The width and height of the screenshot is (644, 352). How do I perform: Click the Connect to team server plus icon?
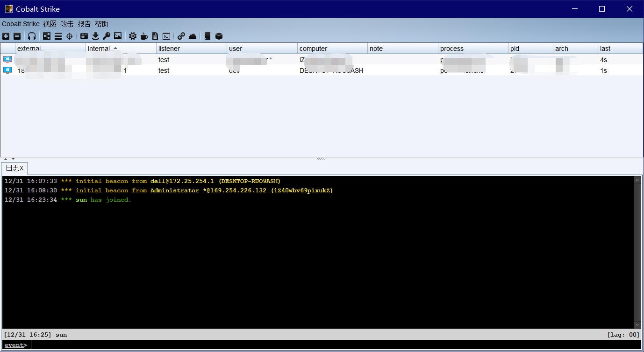pos(6,36)
